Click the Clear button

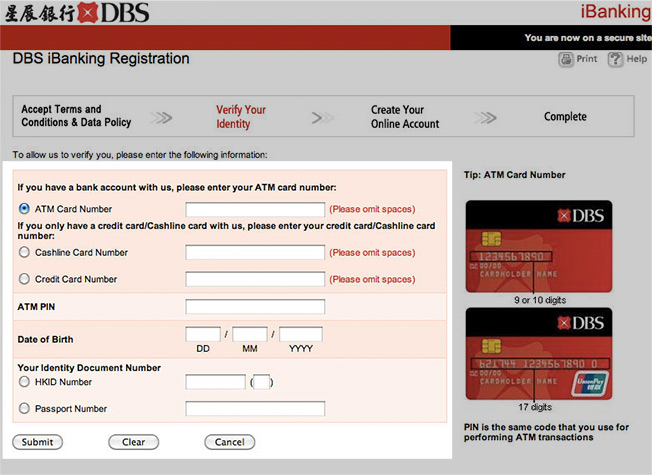pyautogui.click(x=133, y=442)
